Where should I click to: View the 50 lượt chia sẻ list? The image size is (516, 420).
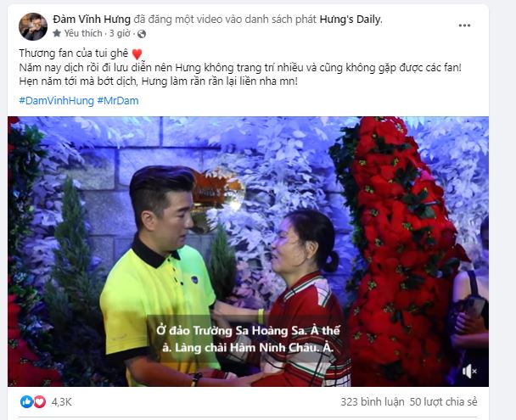coord(443,401)
